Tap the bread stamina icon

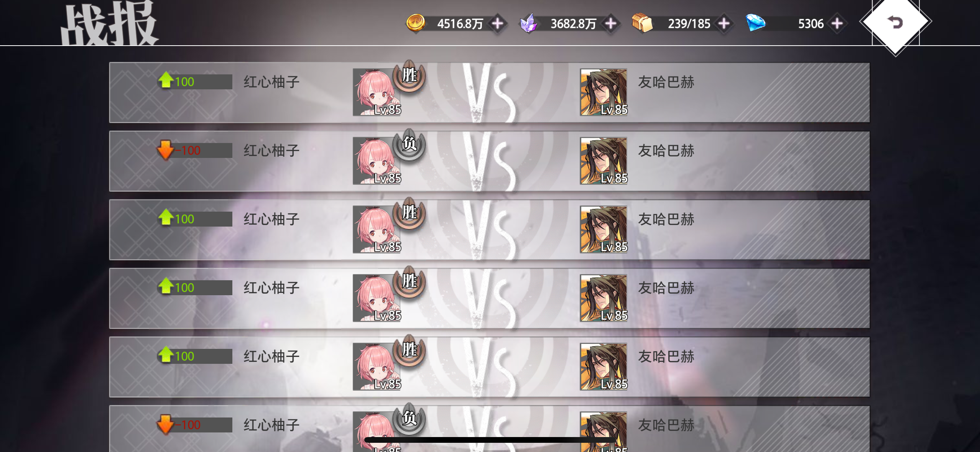(642, 23)
